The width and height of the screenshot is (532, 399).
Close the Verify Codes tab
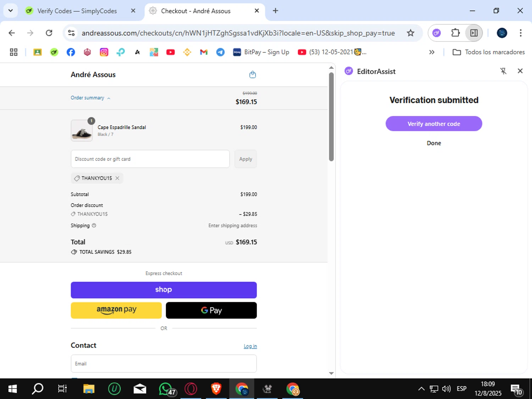[x=133, y=11]
